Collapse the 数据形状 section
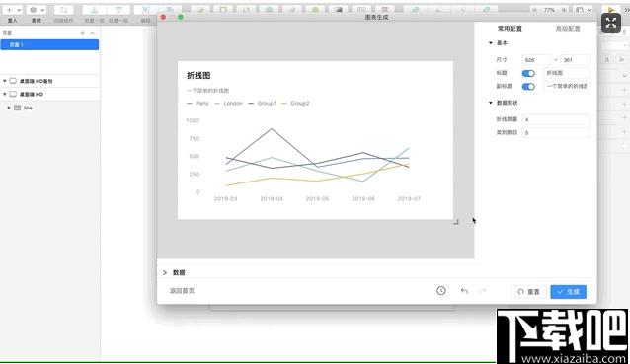 click(490, 103)
